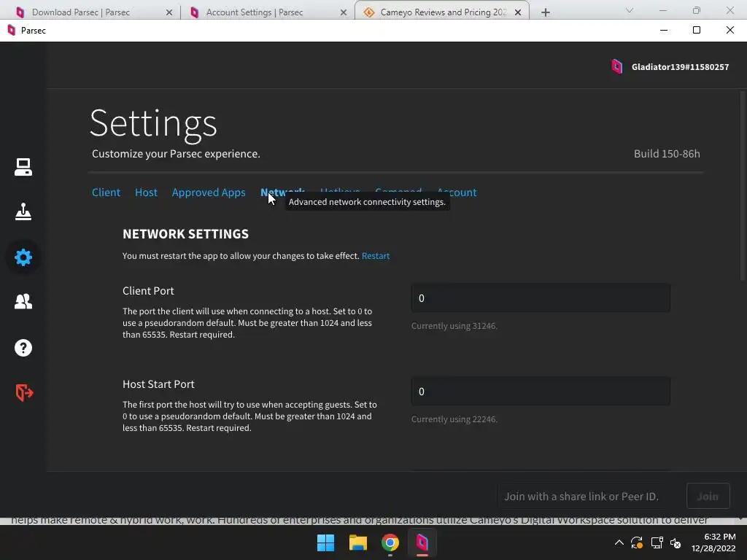Viewport: 747px width, 560px height.
Task: Click the network display tray icon
Action: point(657,542)
